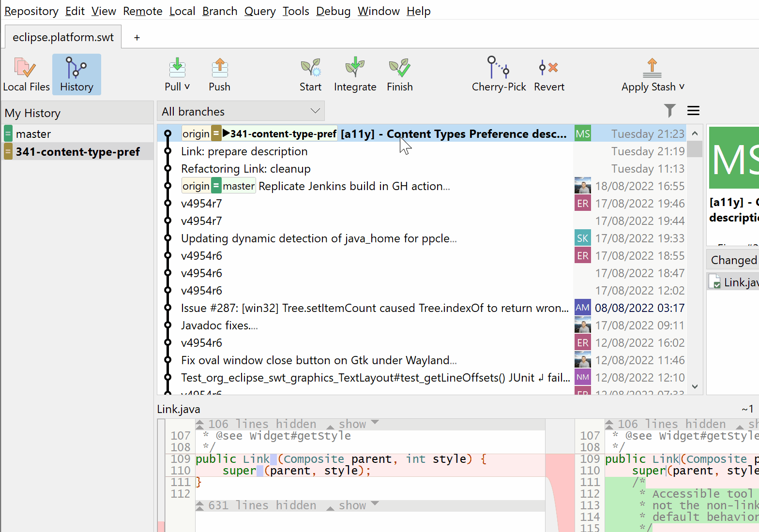Click the commit node of 'Link: prepare description'
The width and height of the screenshot is (759, 532).
(x=168, y=151)
